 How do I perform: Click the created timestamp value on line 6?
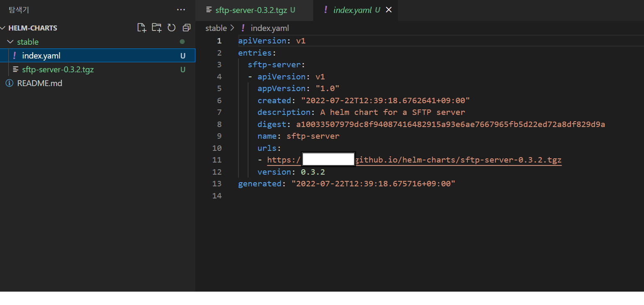click(385, 101)
